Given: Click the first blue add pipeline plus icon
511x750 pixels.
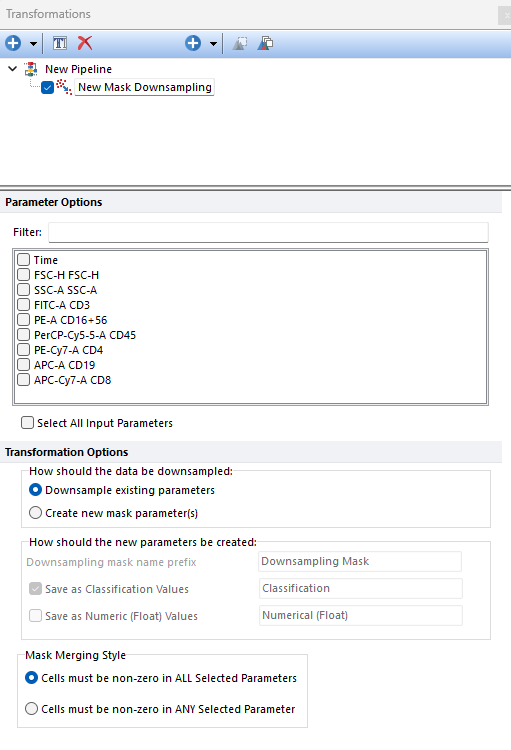Looking at the screenshot, I should click(13, 43).
